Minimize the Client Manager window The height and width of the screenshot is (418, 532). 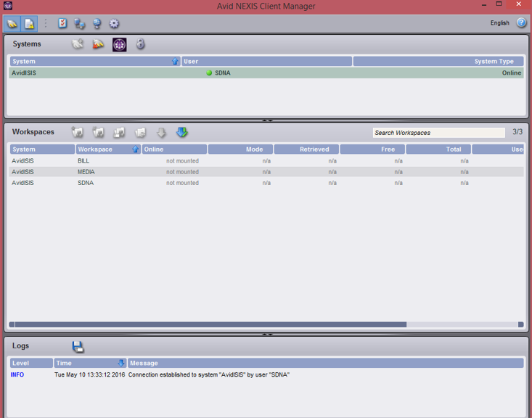[484, 5]
